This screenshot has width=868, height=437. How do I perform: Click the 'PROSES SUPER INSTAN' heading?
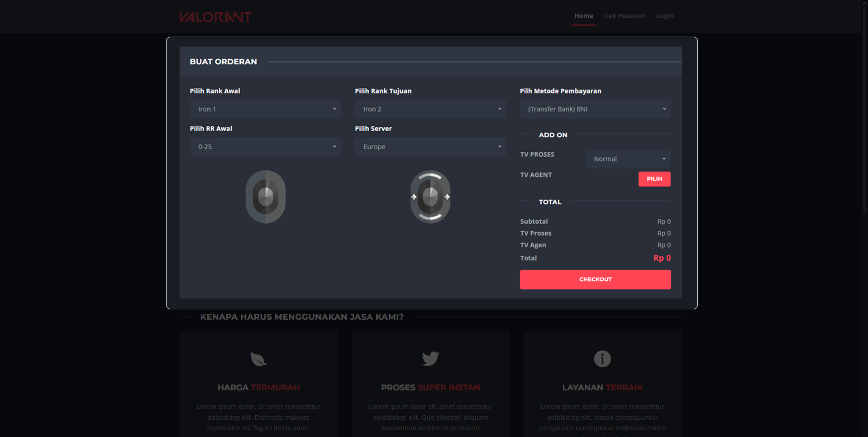pyautogui.click(x=430, y=388)
